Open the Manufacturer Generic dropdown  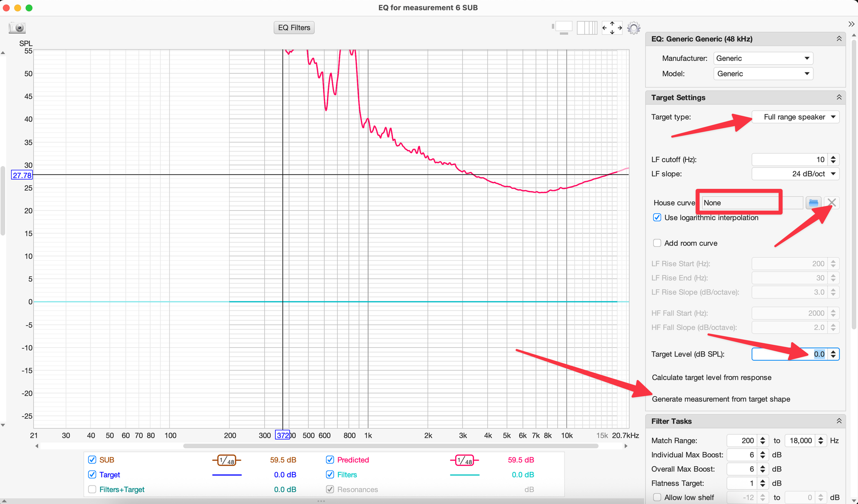(x=763, y=58)
